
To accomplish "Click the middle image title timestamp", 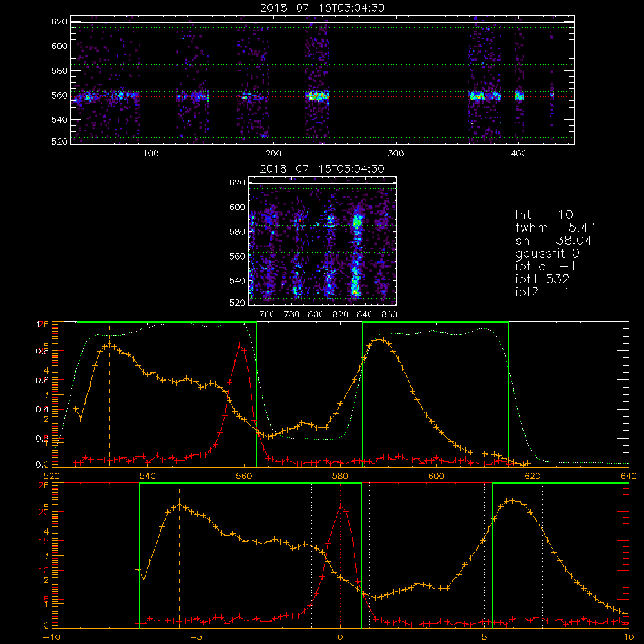I will tap(322, 169).
